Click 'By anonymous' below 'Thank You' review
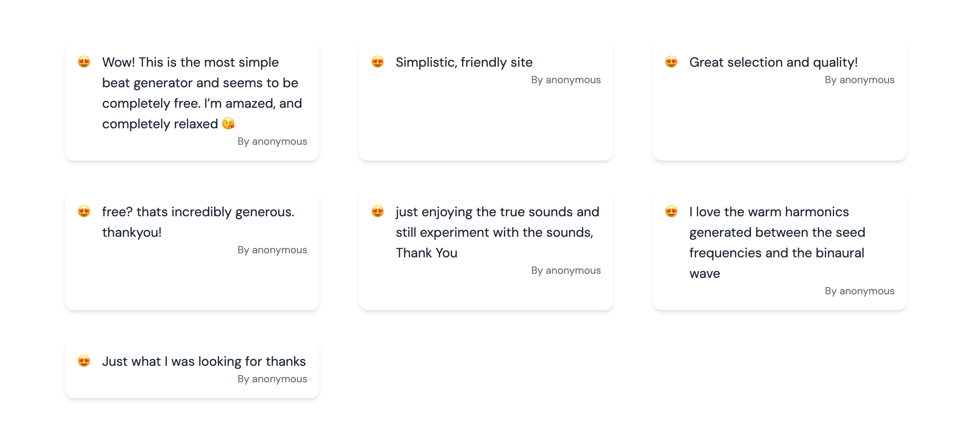 tap(566, 271)
